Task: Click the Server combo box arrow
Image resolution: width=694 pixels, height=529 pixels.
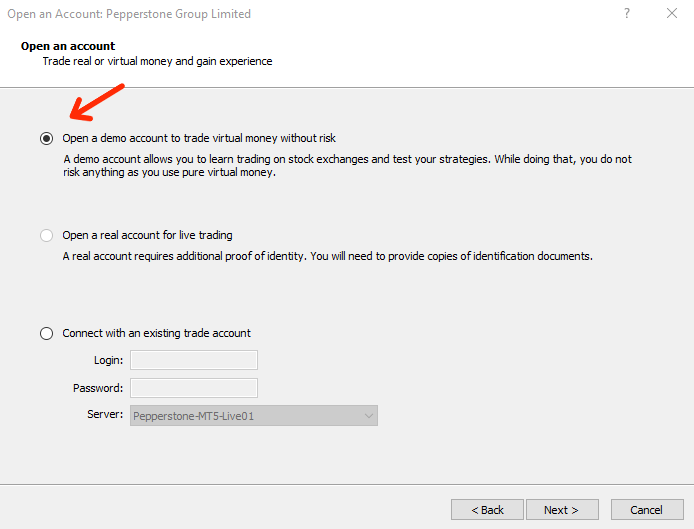Action: click(368, 415)
